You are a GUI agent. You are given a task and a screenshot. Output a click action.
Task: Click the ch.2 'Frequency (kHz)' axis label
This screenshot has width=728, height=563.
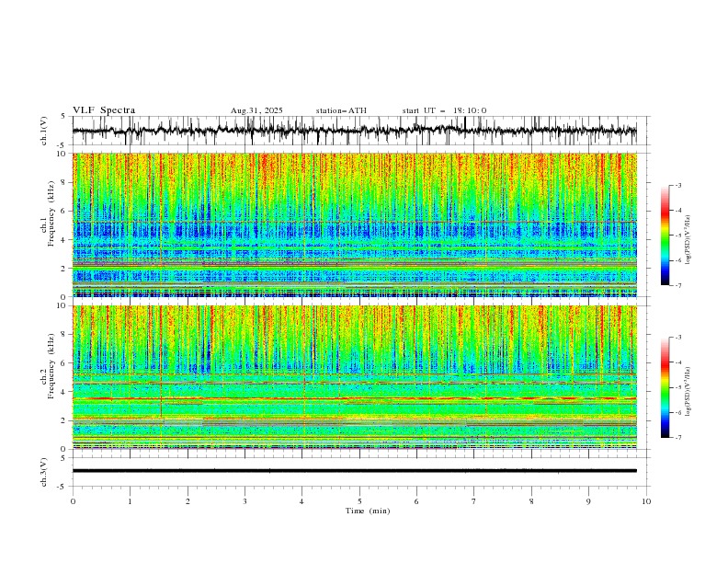[51, 365]
